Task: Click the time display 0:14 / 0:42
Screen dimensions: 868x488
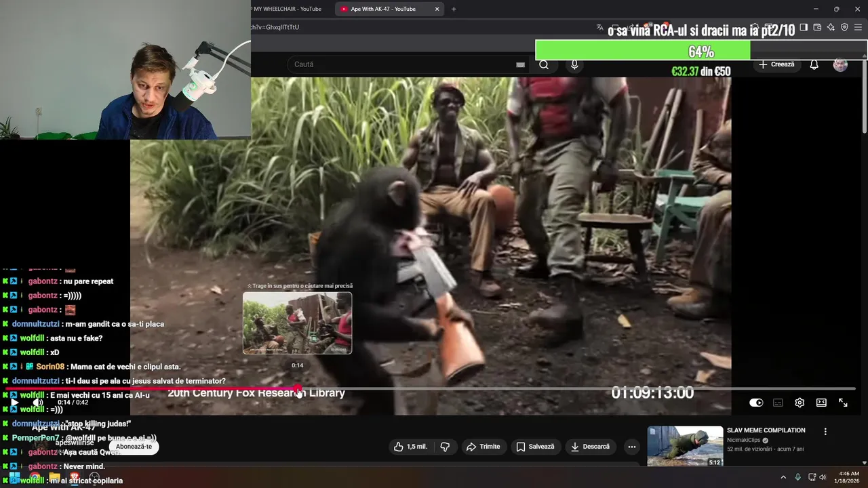Action: click(73, 403)
